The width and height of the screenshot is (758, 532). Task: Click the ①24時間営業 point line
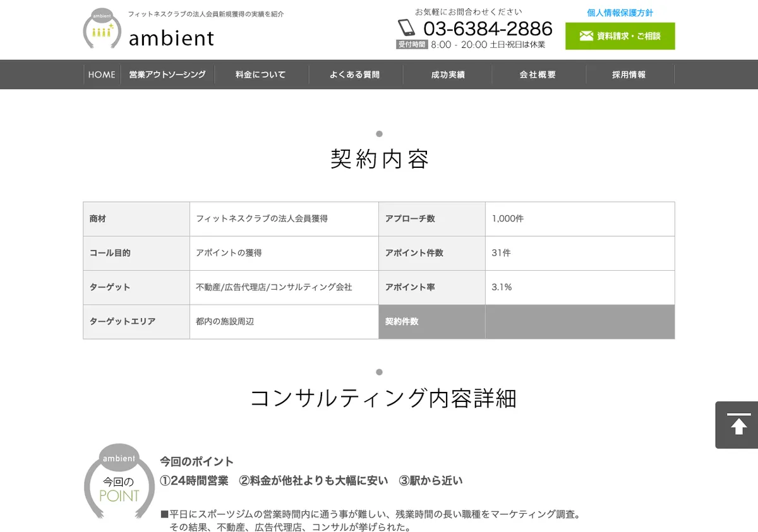click(311, 481)
